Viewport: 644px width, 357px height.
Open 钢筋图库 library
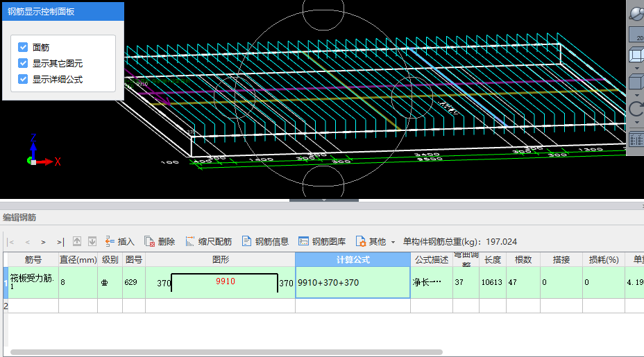click(322, 242)
